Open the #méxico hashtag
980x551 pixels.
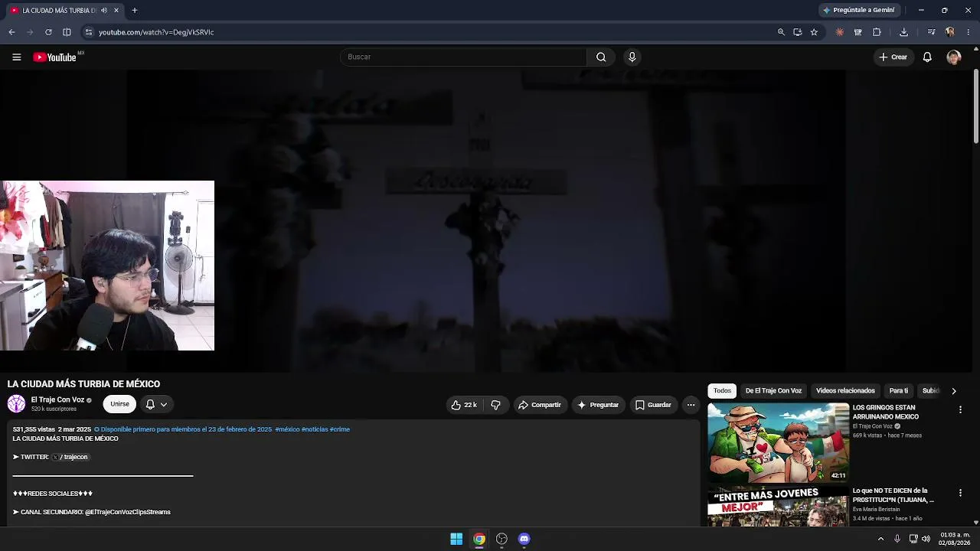tap(287, 429)
